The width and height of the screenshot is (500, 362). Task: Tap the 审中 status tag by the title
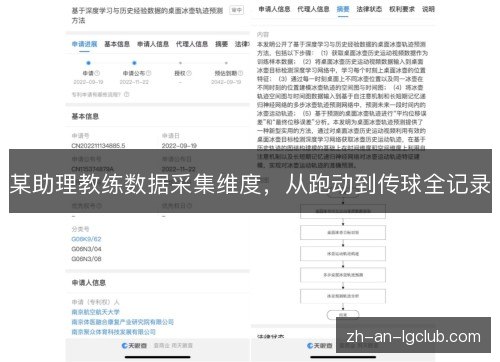(x=237, y=10)
